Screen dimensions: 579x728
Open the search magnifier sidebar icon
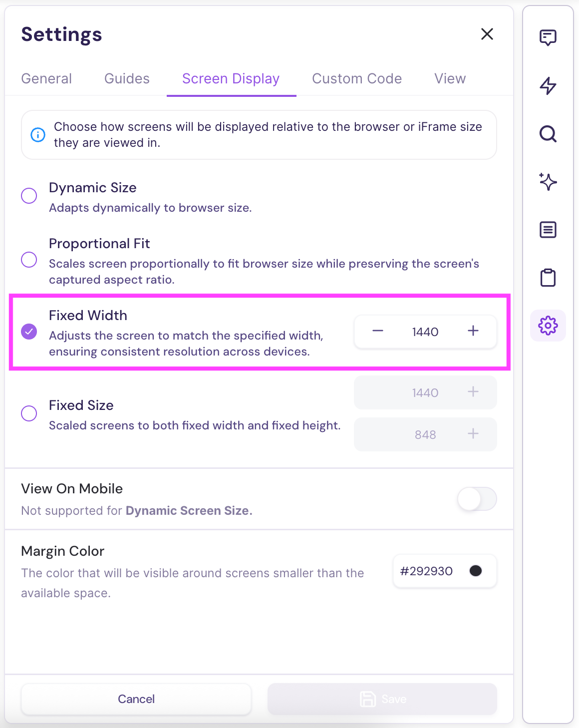click(548, 134)
